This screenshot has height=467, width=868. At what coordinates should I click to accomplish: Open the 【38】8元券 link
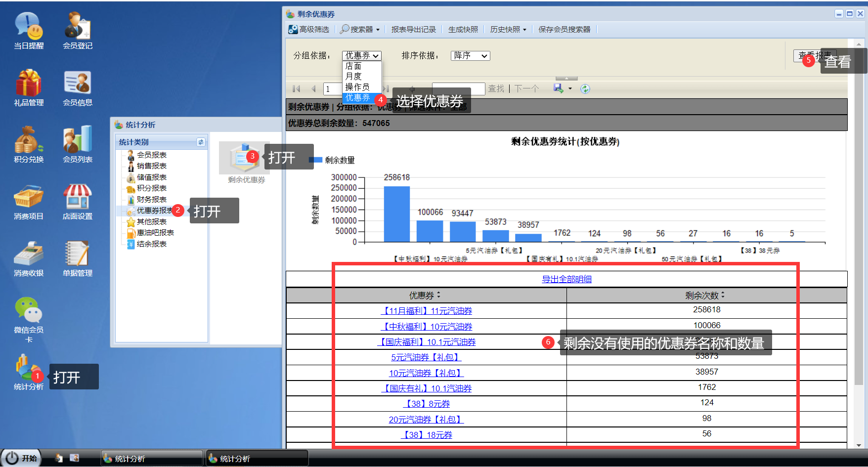427,404
